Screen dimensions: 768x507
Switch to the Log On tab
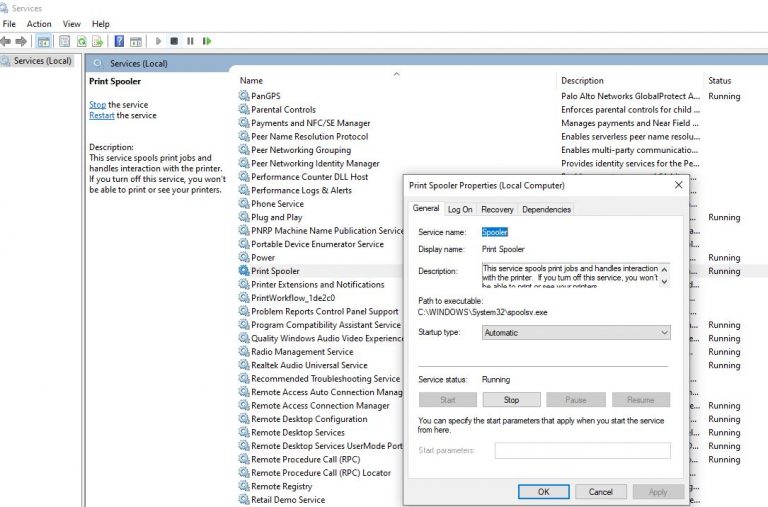click(460, 209)
